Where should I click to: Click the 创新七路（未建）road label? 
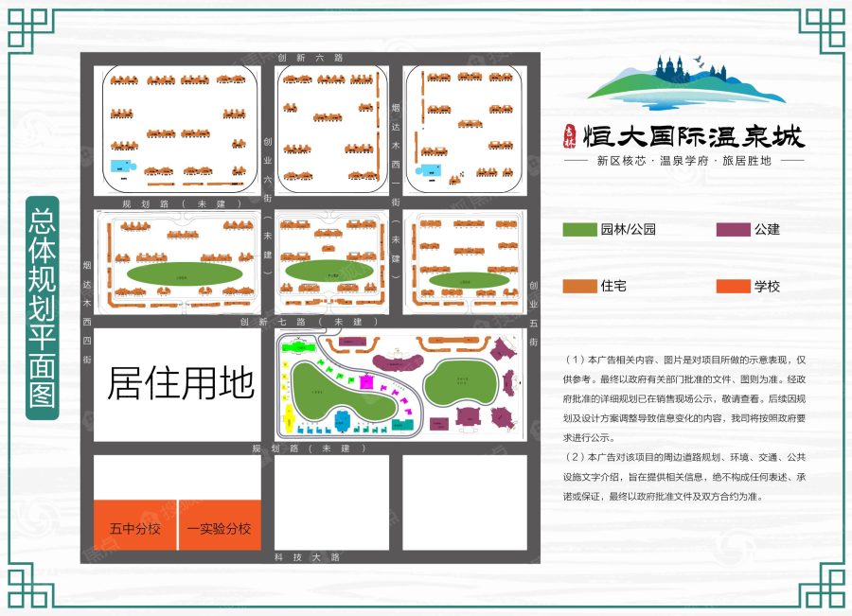tap(310, 322)
